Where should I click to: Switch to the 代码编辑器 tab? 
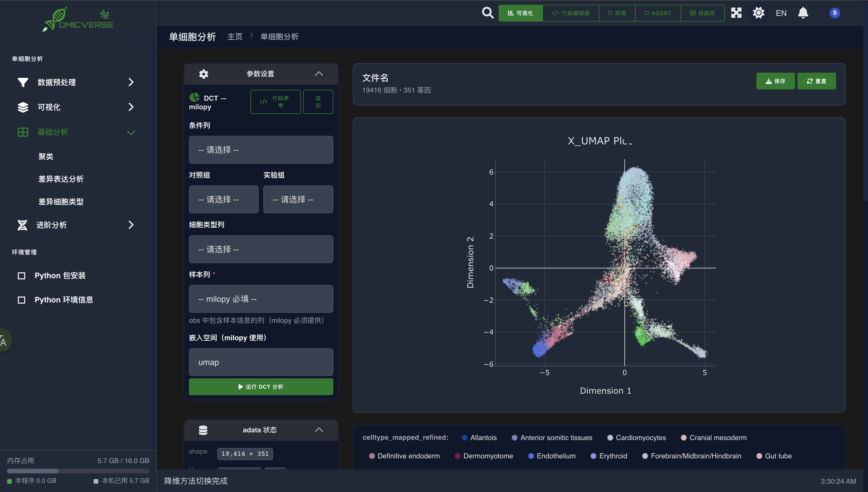tap(570, 13)
